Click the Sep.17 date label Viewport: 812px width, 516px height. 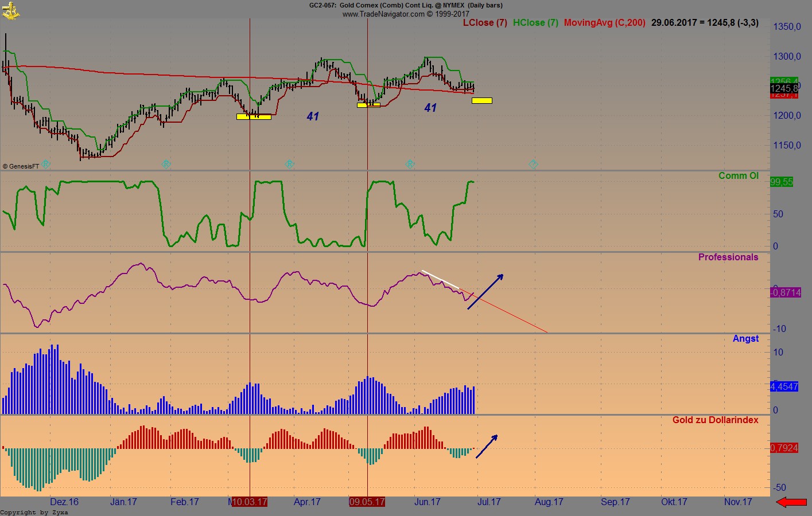615,502
